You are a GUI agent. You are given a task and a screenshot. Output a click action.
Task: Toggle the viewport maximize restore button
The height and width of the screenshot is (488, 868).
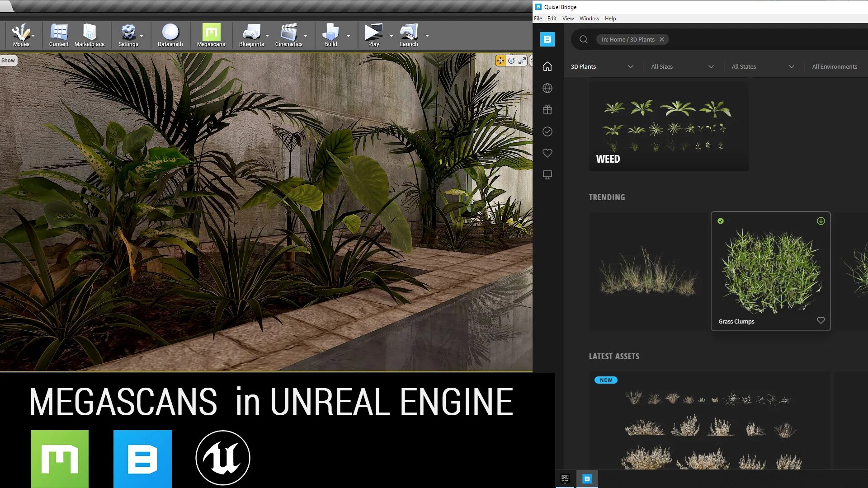[x=522, y=61]
